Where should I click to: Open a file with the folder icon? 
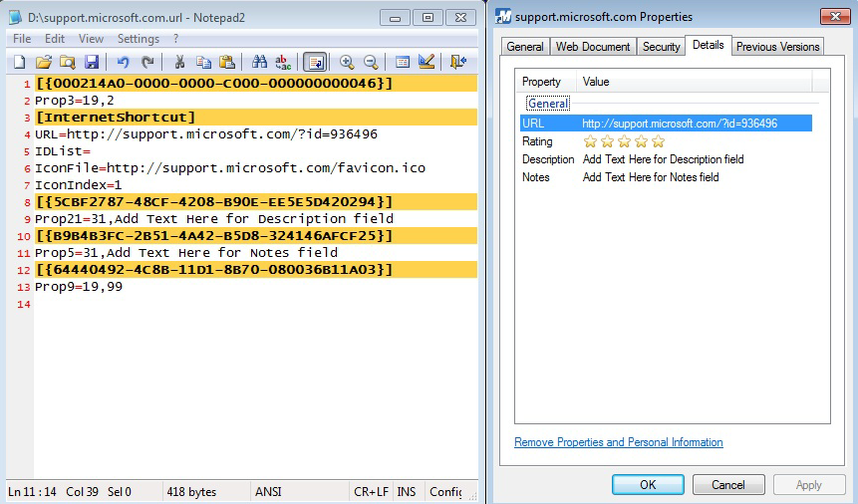click(x=43, y=62)
